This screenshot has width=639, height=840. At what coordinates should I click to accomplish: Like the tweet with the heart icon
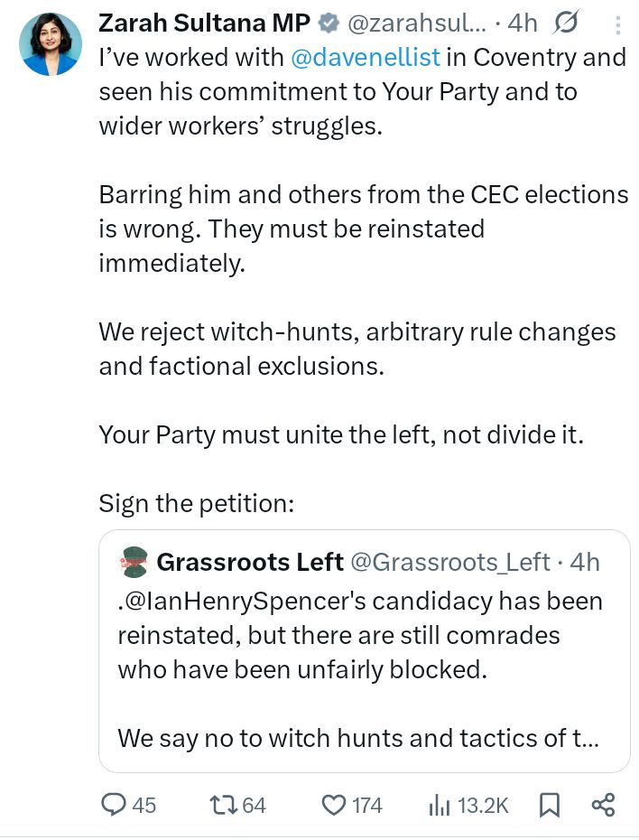[335, 804]
